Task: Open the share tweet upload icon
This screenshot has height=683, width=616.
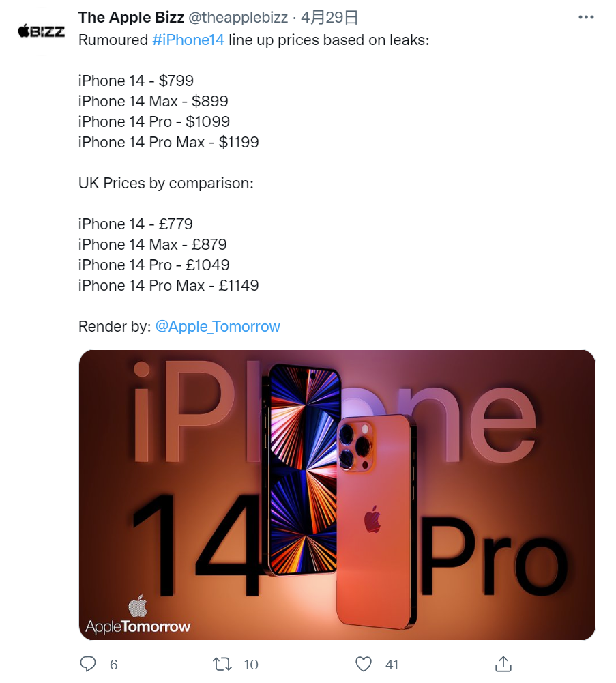Action: pos(503,663)
